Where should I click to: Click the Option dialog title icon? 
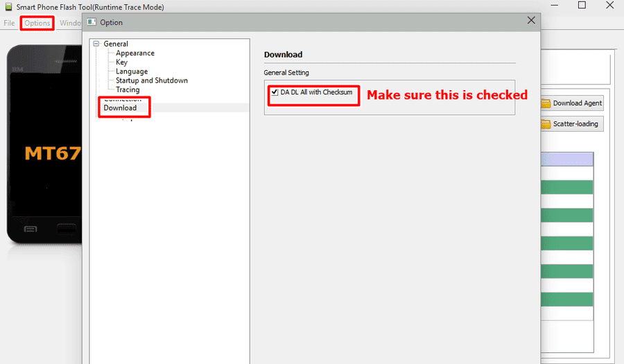pyautogui.click(x=92, y=22)
